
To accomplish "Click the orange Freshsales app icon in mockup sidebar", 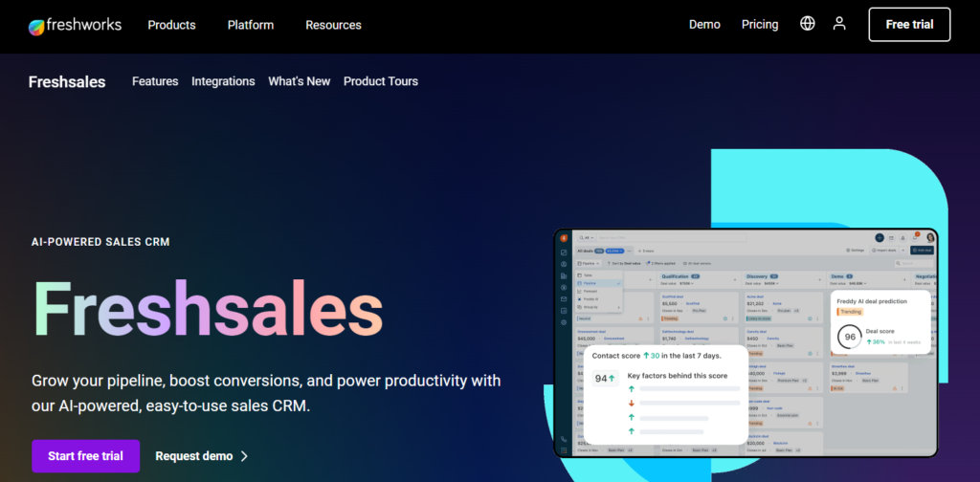I will point(564,238).
